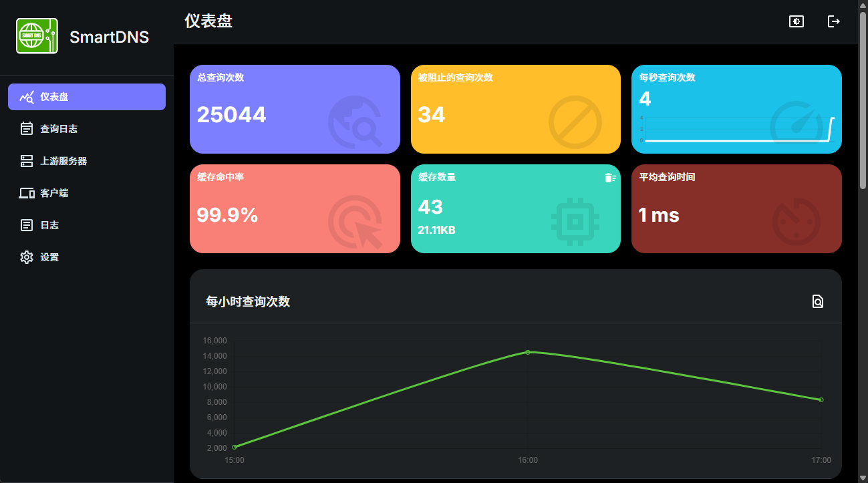Click the 被阻止的查询次数 card
The width and height of the screenshot is (868, 483).
coord(516,109)
